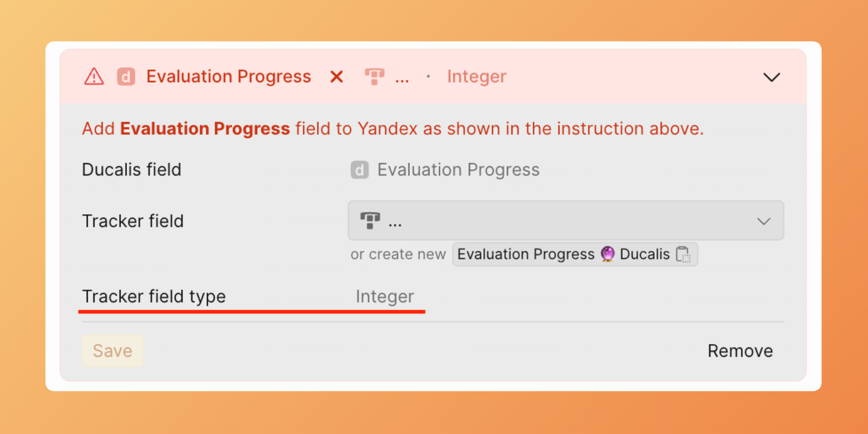The image size is (868, 434).
Task: Click the ellipsis placeholder in the header
Action: 402,78
